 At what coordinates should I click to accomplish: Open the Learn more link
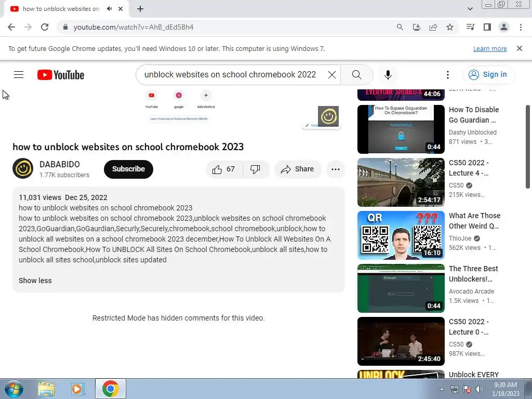[x=490, y=48]
